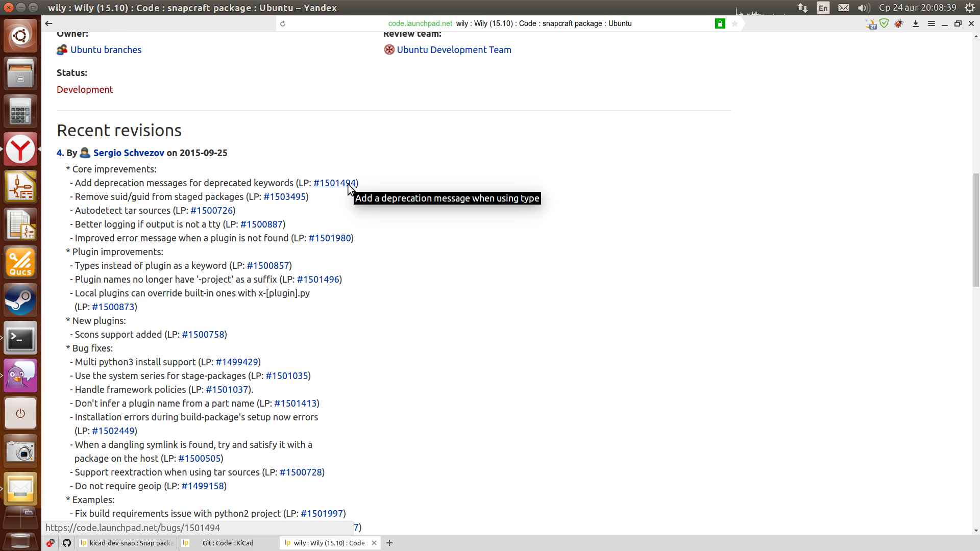Open the moon weather extension icon

pos(870,23)
